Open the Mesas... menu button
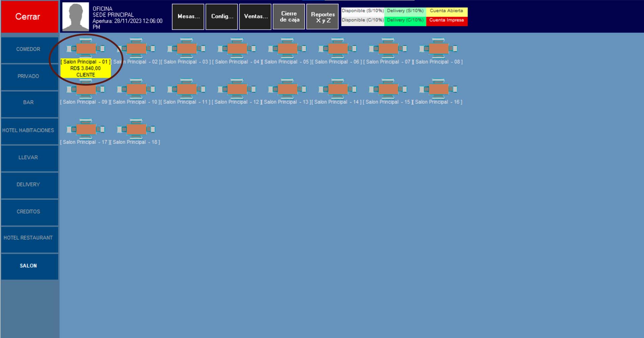Screen dimensions: 644x338 pyautogui.click(x=188, y=17)
